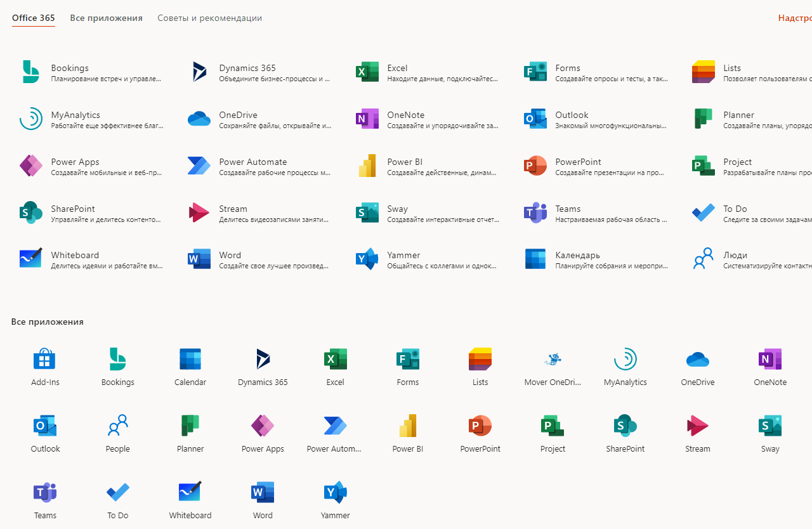Image resolution: width=812 pixels, height=529 pixels.
Task: Open the People icon under Все приложения
Action: (118, 426)
